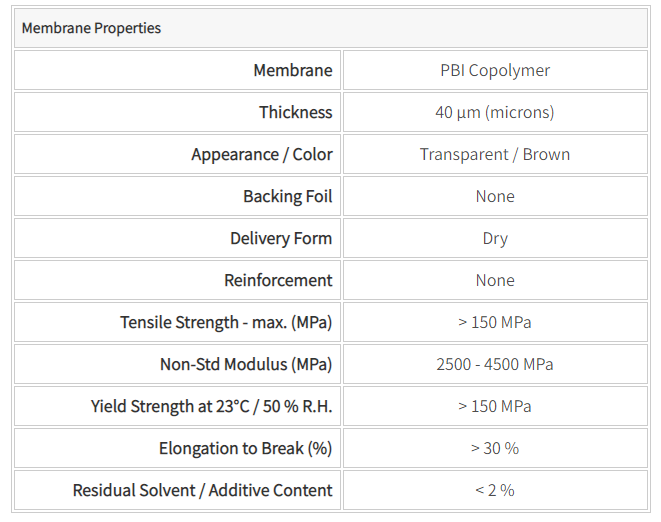Screen dimensions: 661x522
Task: Select the Appearance / Color label
Action: point(261,154)
